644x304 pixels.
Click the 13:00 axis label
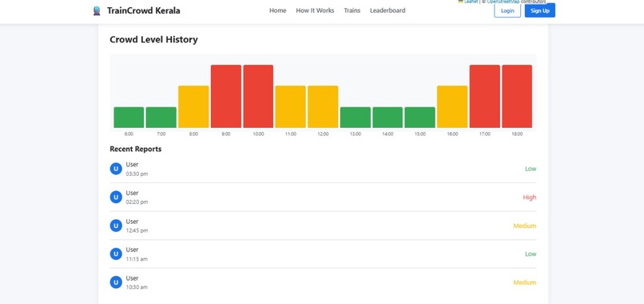tap(356, 134)
